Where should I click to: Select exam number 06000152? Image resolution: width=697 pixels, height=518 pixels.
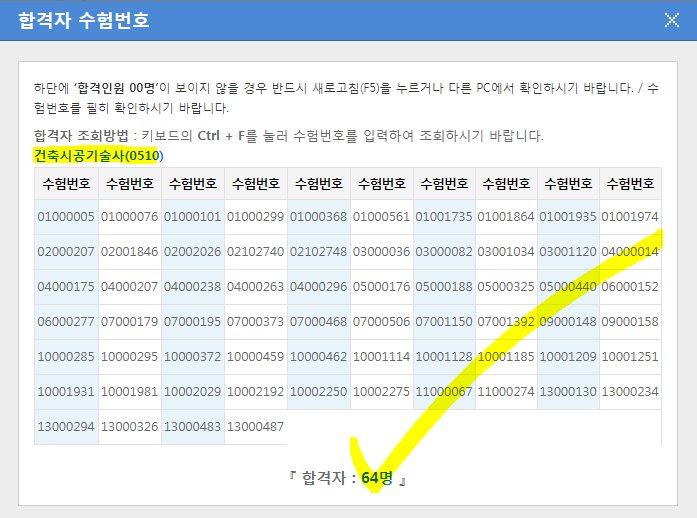[x=630, y=286]
